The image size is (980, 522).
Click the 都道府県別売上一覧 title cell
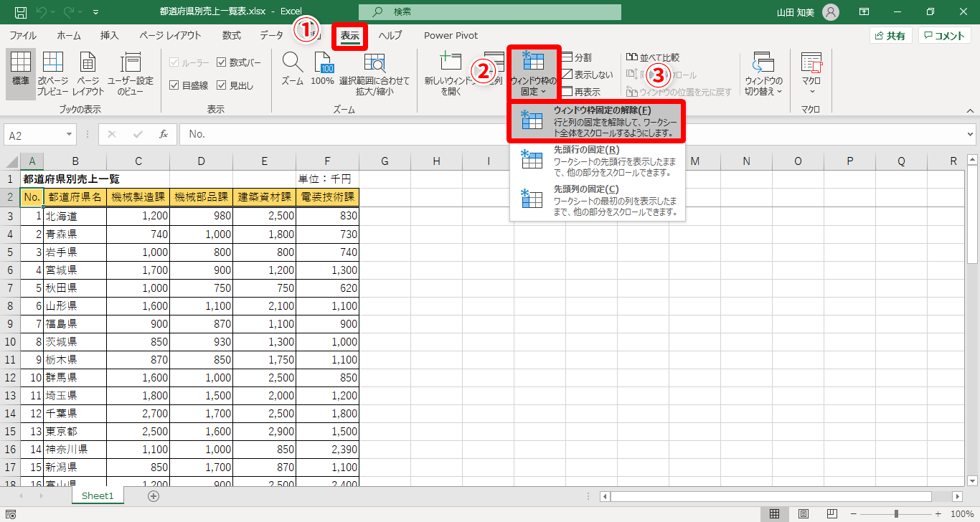(x=72, y=179)
